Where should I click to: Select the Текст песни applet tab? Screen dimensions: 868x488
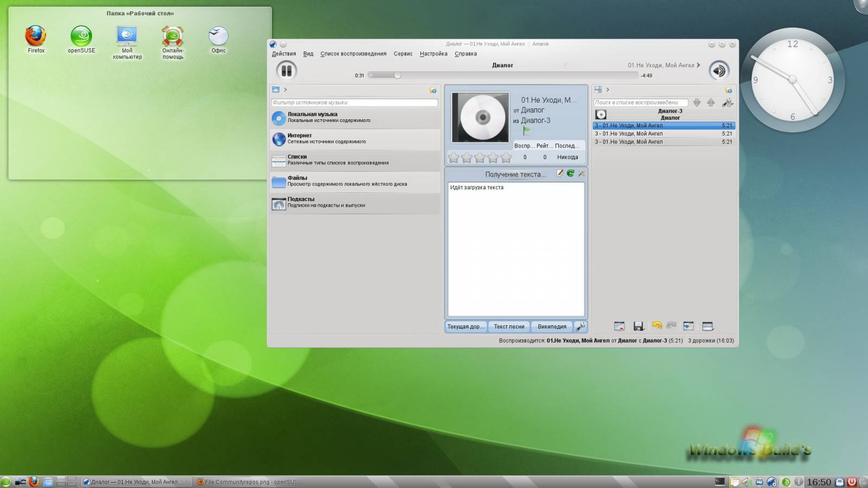[509, 326]
